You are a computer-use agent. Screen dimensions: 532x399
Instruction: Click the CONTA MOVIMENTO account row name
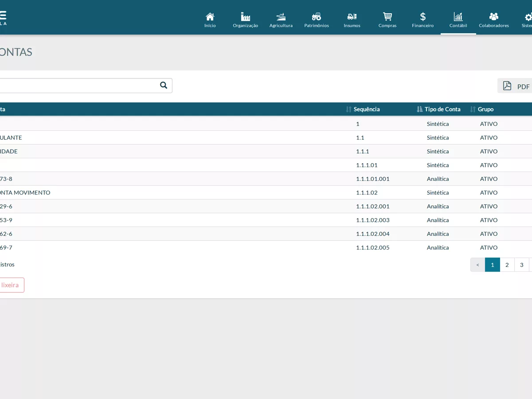coord(25,192)
